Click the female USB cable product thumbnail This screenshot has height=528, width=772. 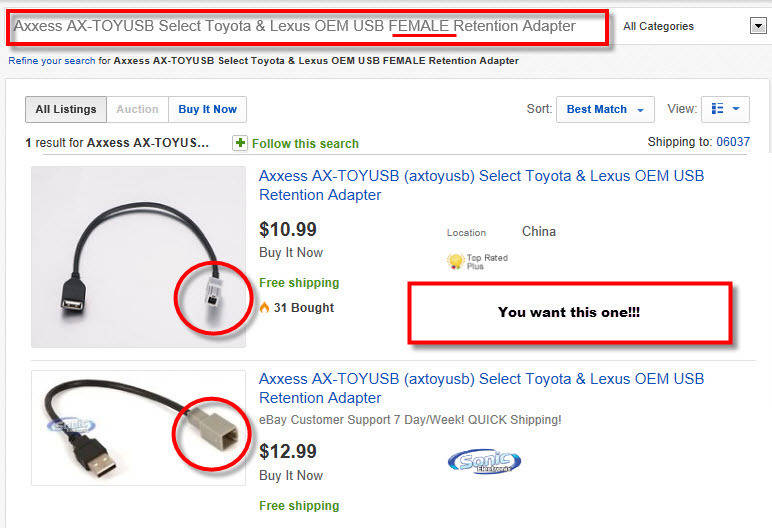click(x=138, y=257)
